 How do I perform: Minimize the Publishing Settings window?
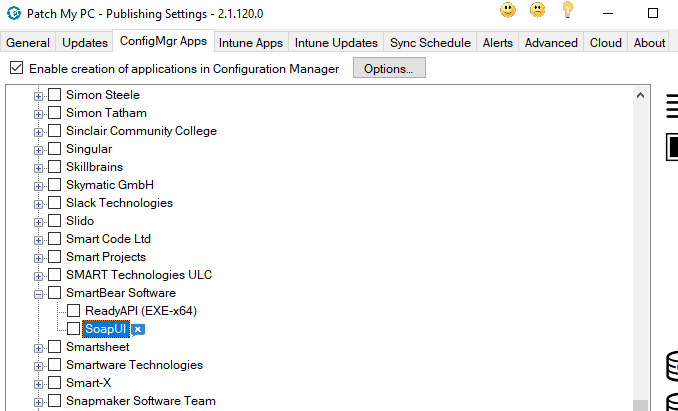[x=608, y=13]
